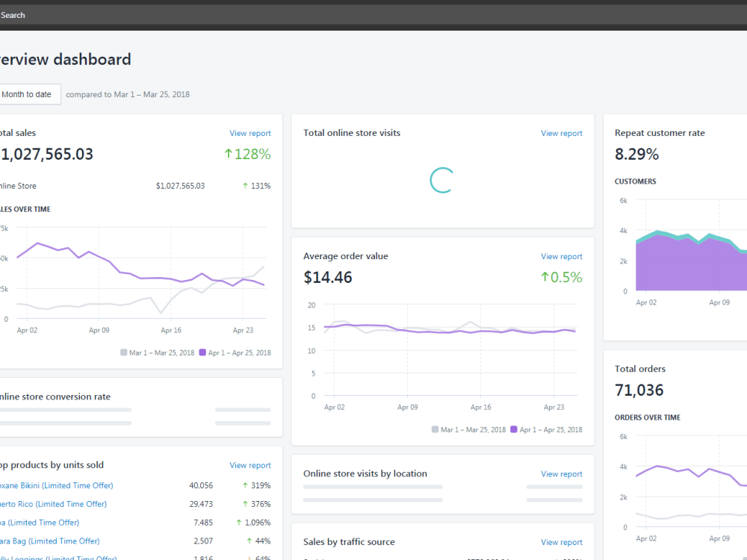Open View report for Total sales

tap(250, 134)
